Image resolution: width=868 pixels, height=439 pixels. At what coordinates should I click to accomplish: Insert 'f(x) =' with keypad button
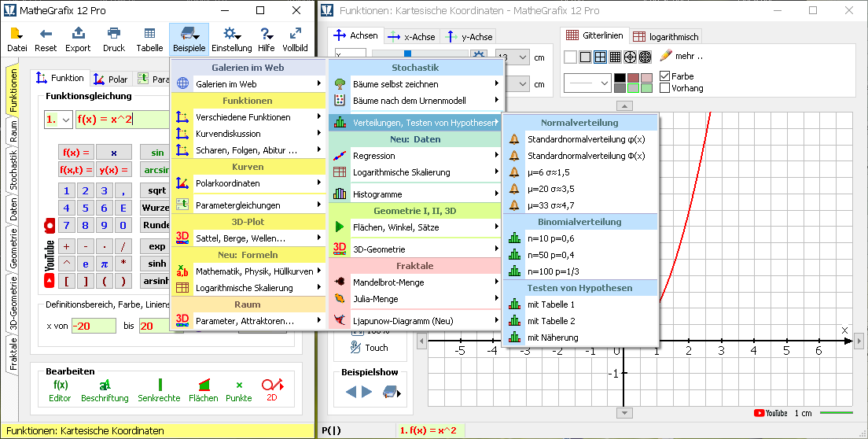pyautogui.click(x=75, y=153)
